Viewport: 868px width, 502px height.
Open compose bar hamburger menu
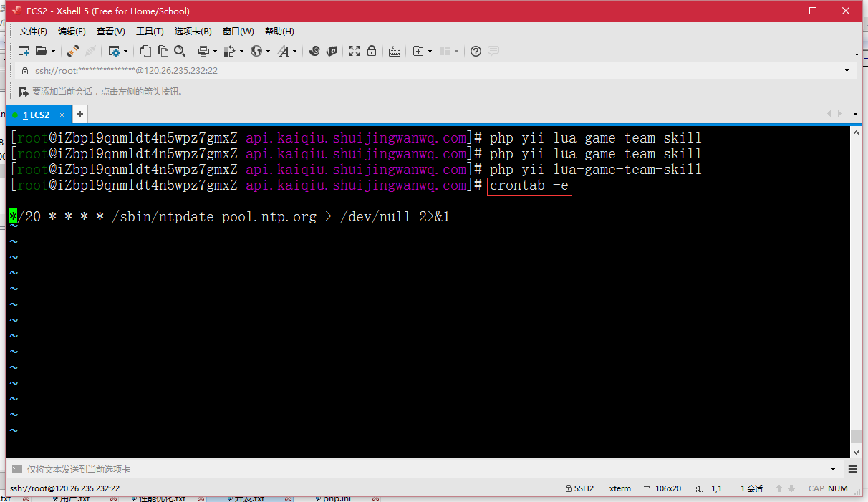852,469
